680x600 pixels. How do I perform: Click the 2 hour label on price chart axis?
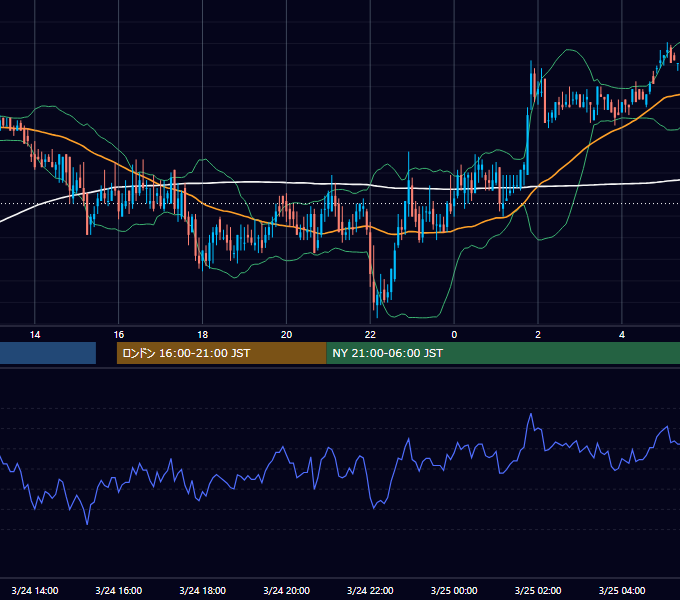pyautogui.click(x=538, y=335)
